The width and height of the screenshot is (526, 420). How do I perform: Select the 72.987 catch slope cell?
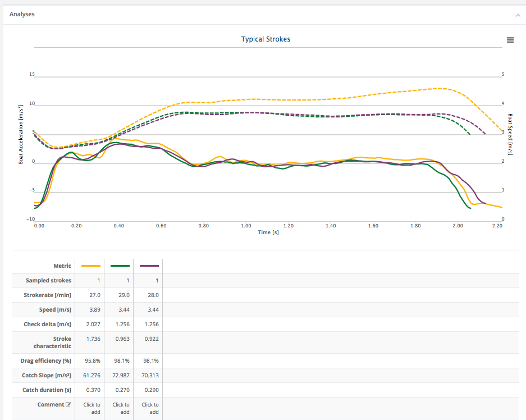click(x=121, y=376)
